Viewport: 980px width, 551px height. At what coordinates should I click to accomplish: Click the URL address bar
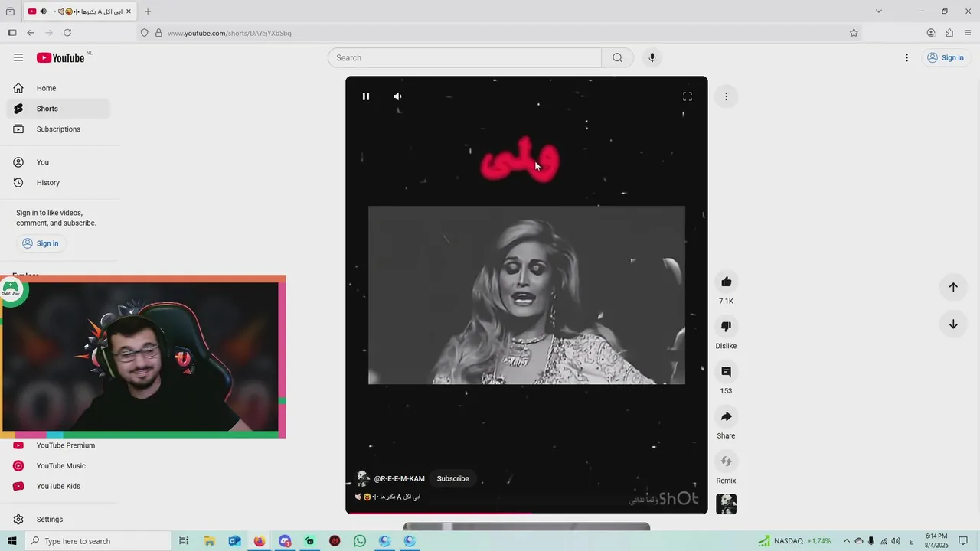coord(498,33)
